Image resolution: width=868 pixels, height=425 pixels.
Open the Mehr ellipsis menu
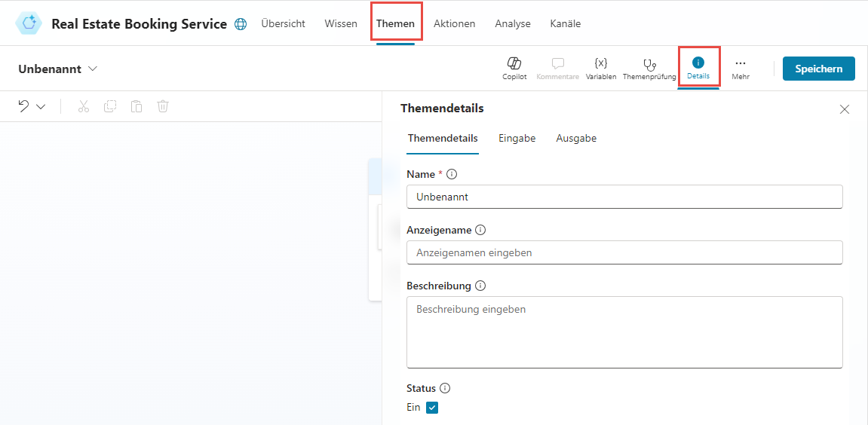740,69
